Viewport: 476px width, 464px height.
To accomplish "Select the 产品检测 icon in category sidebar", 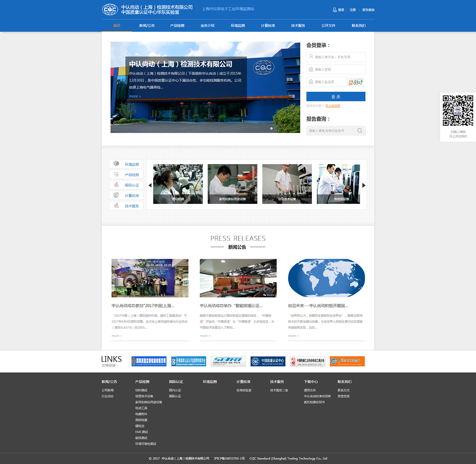I will pyautogui.click(x=116, y=174).
